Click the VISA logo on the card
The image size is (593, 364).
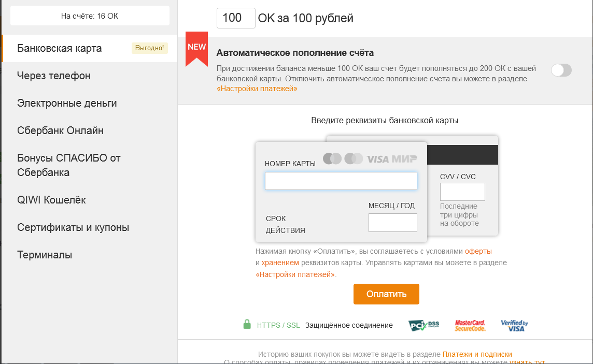[377, 159]
